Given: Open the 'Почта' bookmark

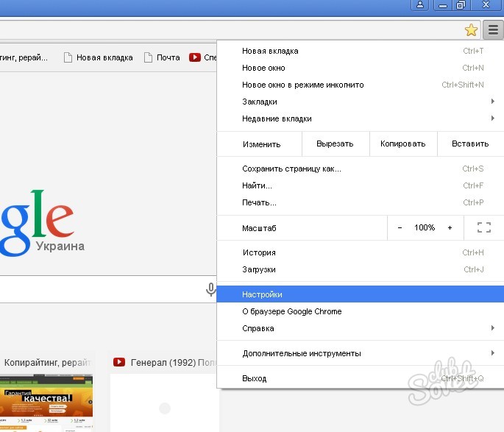Looking at the screenshot, I should (x=162, y=57).
